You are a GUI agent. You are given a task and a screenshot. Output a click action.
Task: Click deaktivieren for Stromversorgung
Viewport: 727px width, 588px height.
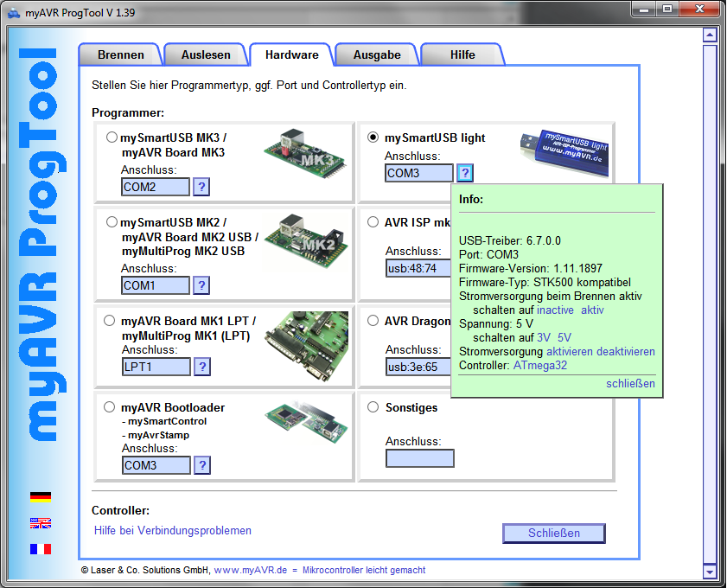(x=626, y=351)
